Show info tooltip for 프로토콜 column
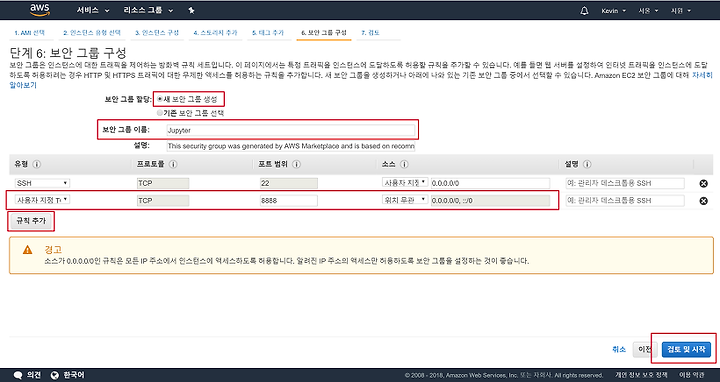Viewport: 720px width, 382px height. click(x=173, y=164)
